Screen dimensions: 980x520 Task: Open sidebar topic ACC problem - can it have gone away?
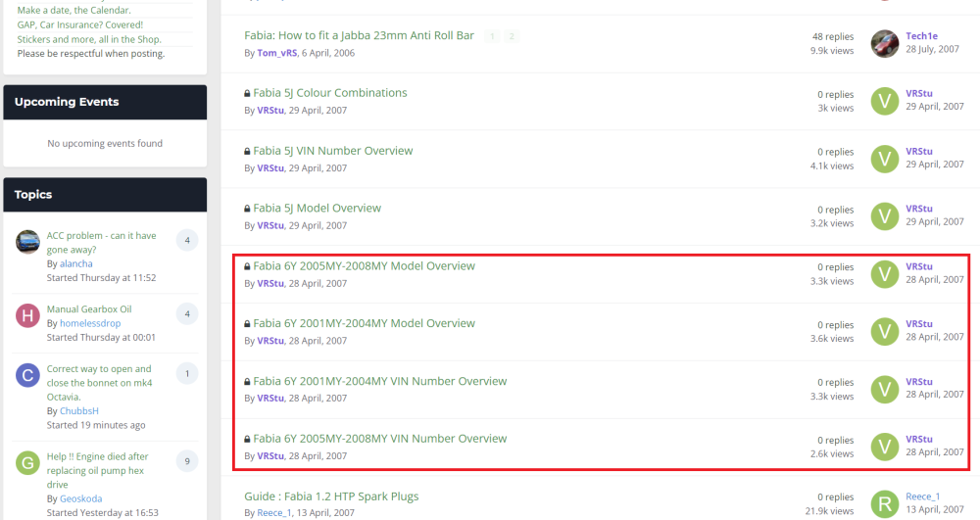click(101, 242)
